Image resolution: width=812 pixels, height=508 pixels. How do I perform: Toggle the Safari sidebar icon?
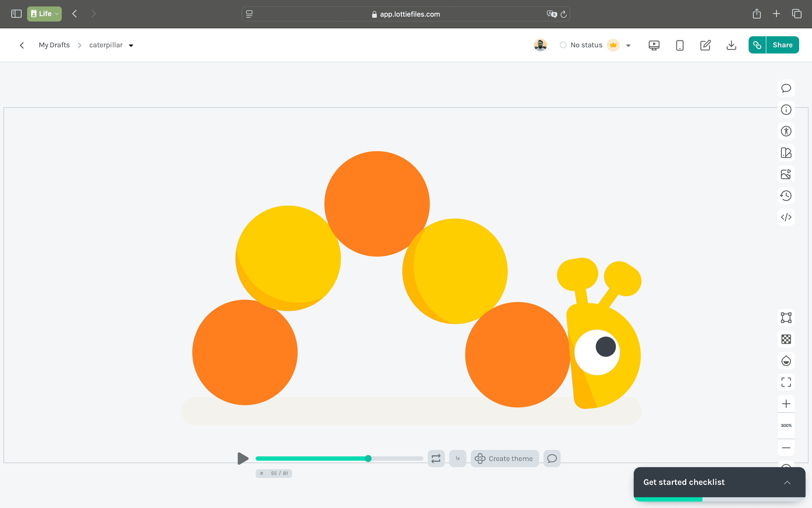(x=16, y=14)
